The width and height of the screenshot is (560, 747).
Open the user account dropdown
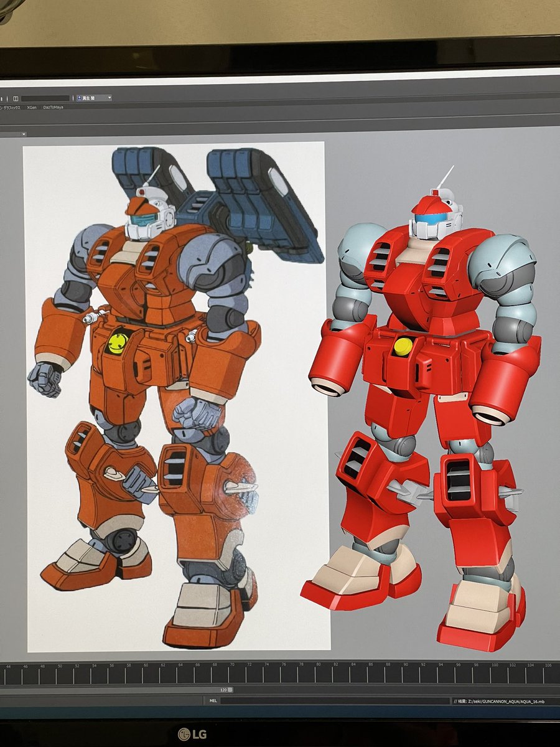(x=95, y=98)
